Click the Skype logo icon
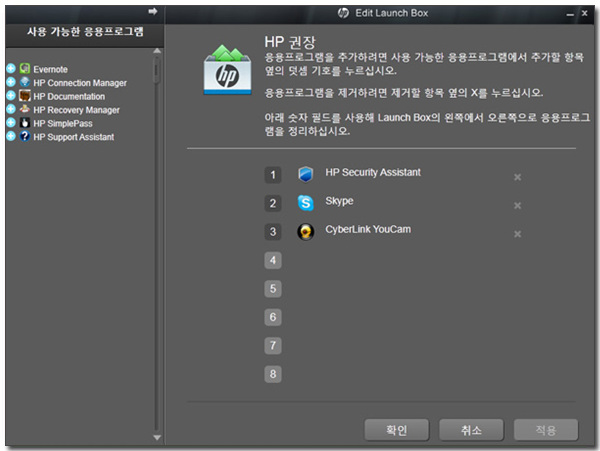600x451 pixels. [x=305, y=203]
